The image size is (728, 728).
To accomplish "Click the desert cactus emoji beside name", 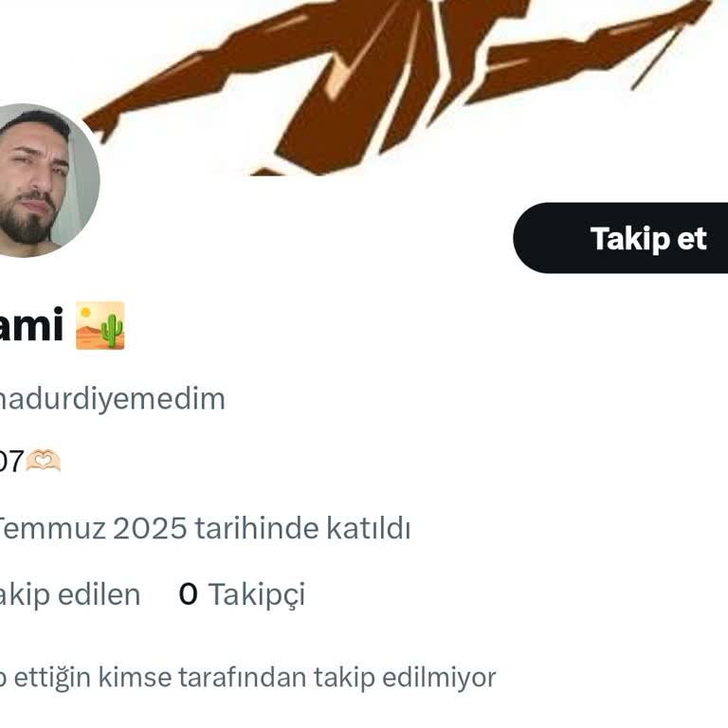I will click(x=100, y=325).
